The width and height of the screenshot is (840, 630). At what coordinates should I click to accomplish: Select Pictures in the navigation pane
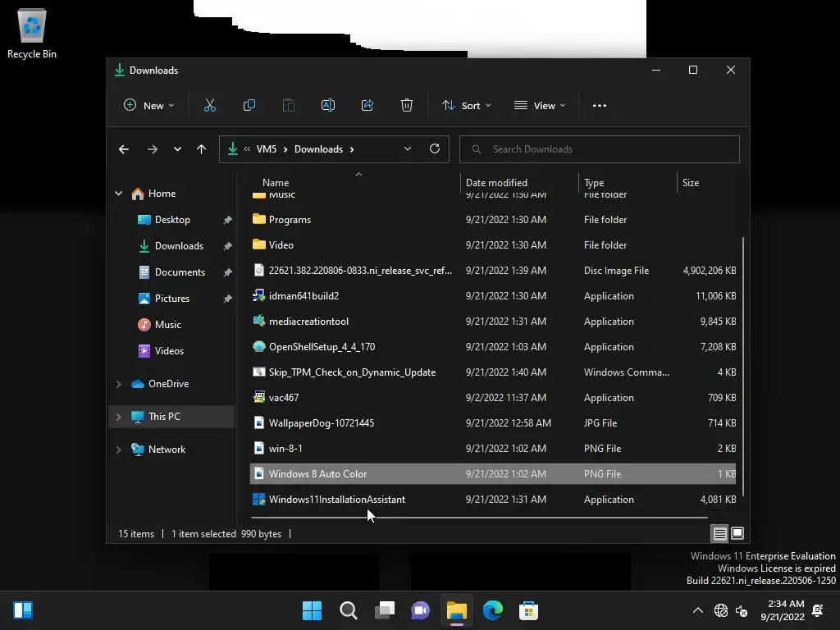(x=171, y=299)
